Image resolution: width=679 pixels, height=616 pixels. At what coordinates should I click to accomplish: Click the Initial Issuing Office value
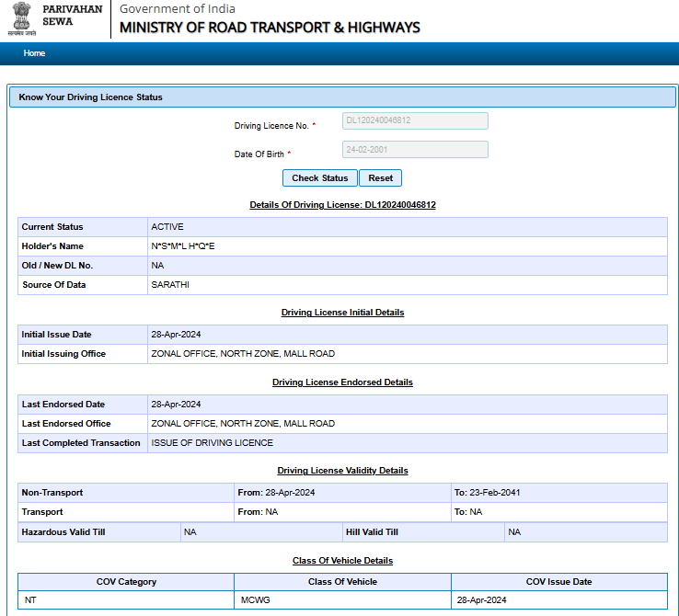click(x=243, y=354)
